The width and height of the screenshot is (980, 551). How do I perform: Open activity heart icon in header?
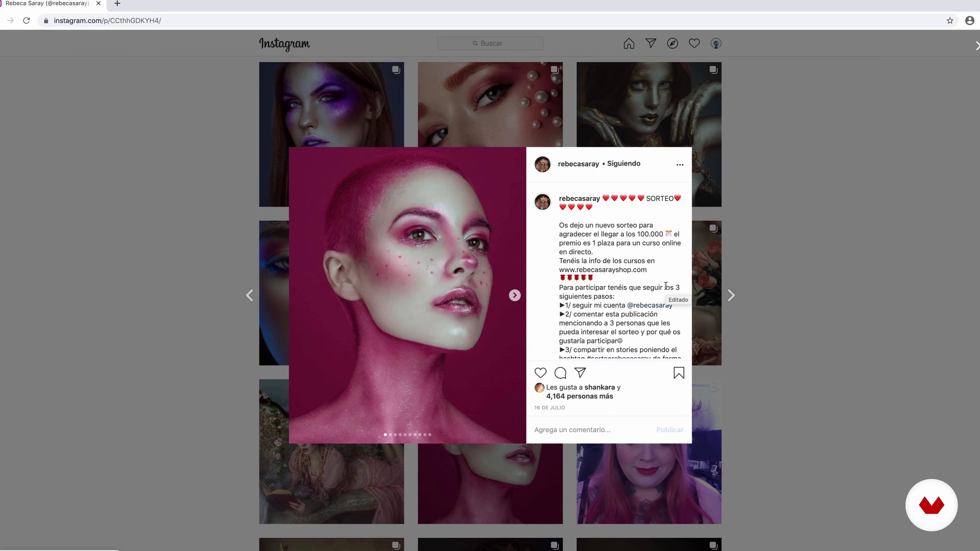(x=694, y=43)
